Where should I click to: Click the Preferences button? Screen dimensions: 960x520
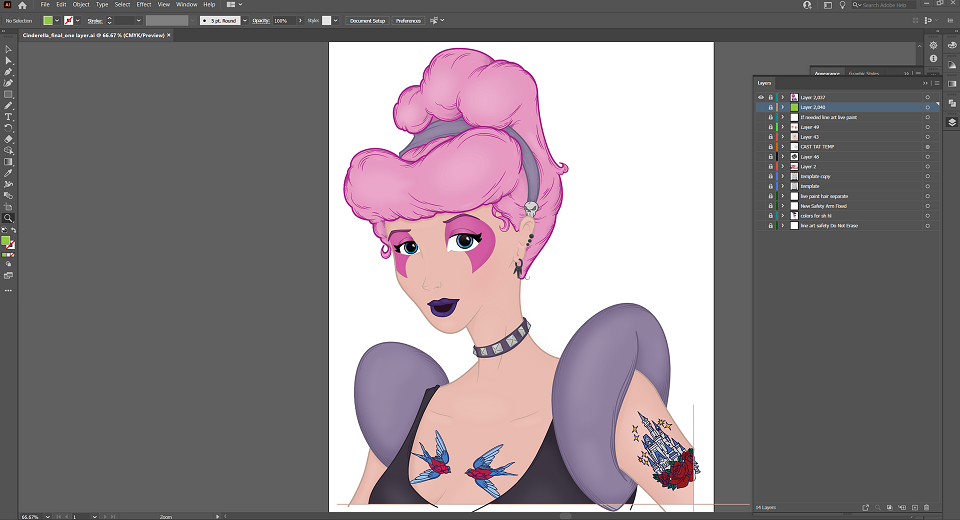click(x=408, y=21)
